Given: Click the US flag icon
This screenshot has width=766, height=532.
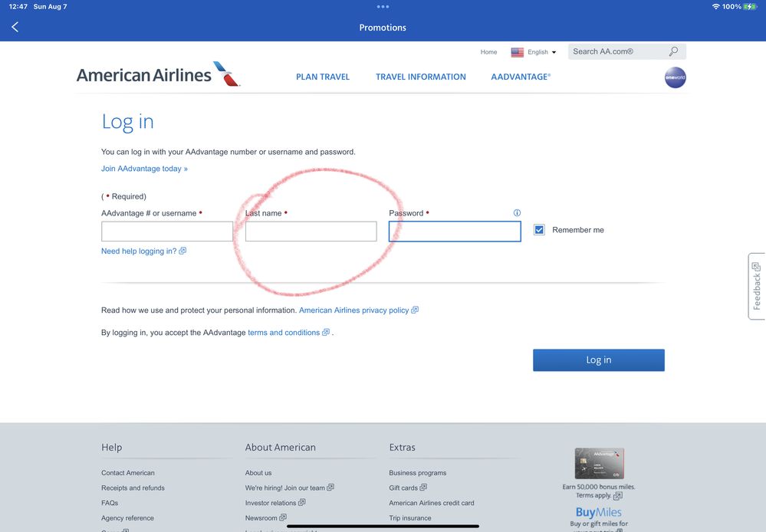Looking at the screenshot, I should (x=518, y=52).
